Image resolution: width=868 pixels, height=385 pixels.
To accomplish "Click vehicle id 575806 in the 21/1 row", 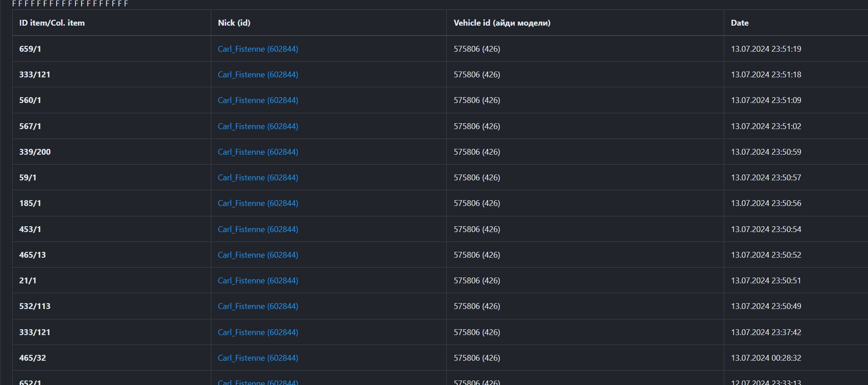I will tap(476, 281).
